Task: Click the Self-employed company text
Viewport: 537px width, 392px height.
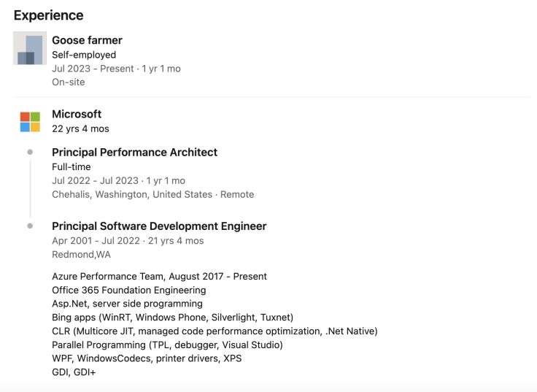Action: pyautogui.click(x=84, y=55)
